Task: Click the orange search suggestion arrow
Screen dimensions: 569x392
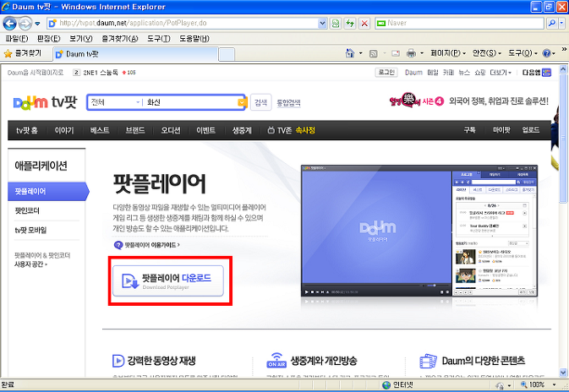Action: 242,102
